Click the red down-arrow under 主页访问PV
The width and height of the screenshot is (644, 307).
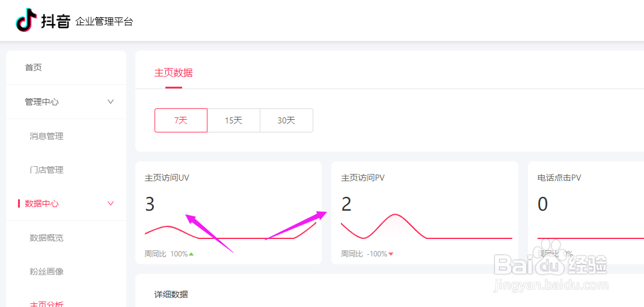pyautogui.click(x=391, y=254)
